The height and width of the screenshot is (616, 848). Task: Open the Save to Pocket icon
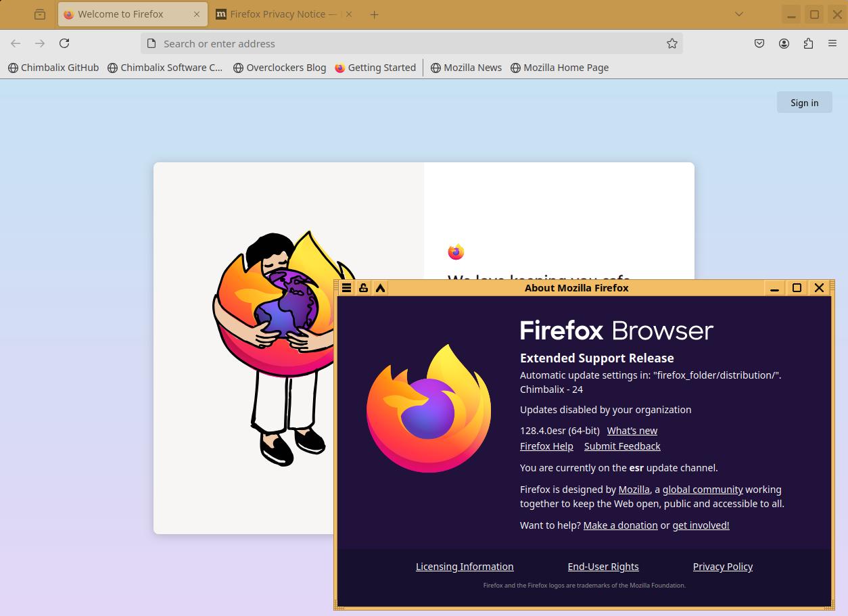pos(759,43)
